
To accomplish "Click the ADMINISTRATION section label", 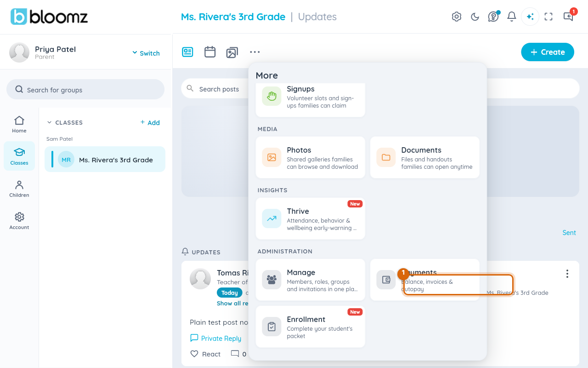I will point(285,251).
